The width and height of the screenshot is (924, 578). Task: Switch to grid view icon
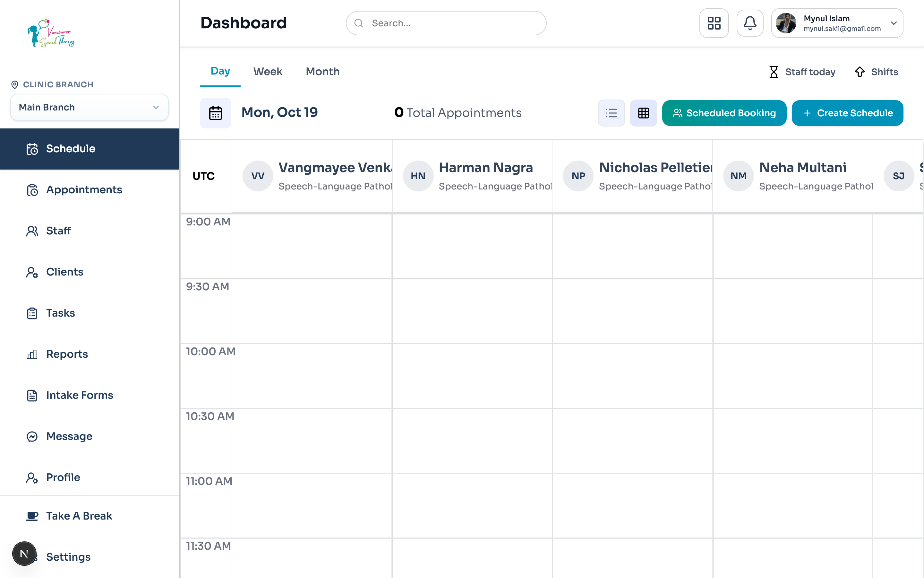(x=643, y=113)
